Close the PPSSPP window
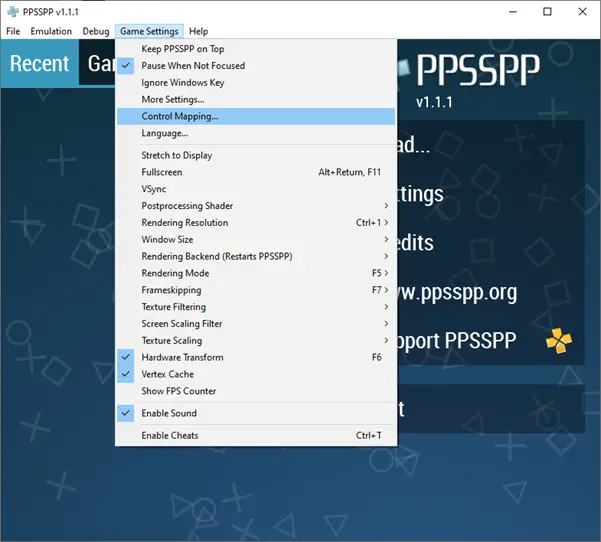Image resolution: width=601 pixels, height=542 pixels. (x=583, y=12)
